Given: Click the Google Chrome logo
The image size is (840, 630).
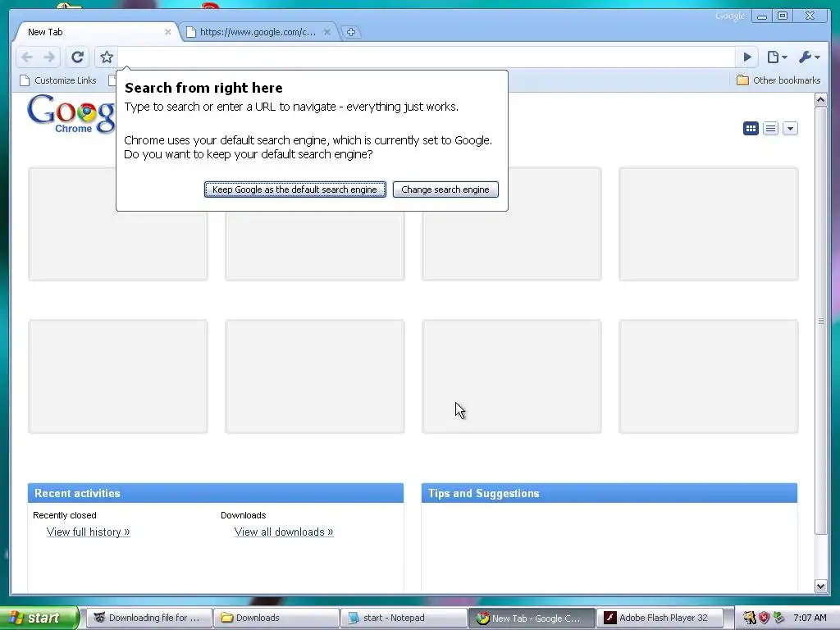Looking at the screenshot, I should (x=71, y=113).
